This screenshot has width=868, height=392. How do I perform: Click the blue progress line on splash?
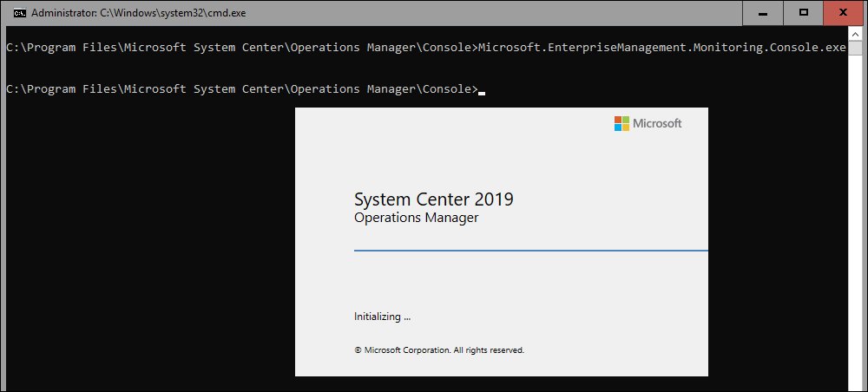tap(531, 251)
